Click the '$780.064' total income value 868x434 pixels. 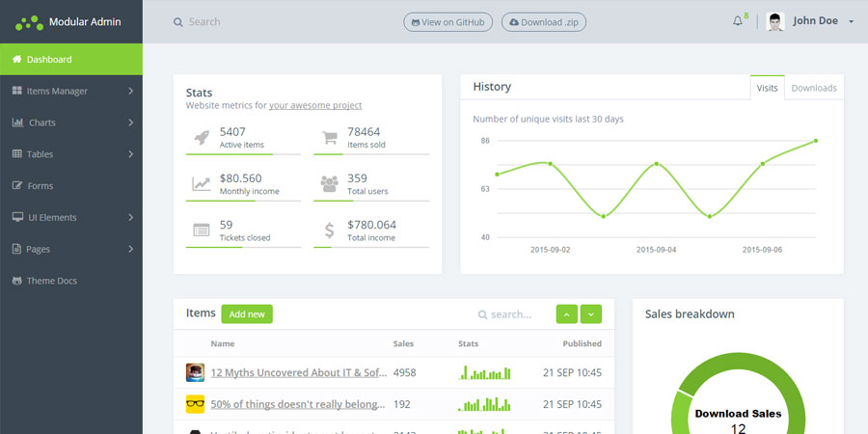(372, 225)
